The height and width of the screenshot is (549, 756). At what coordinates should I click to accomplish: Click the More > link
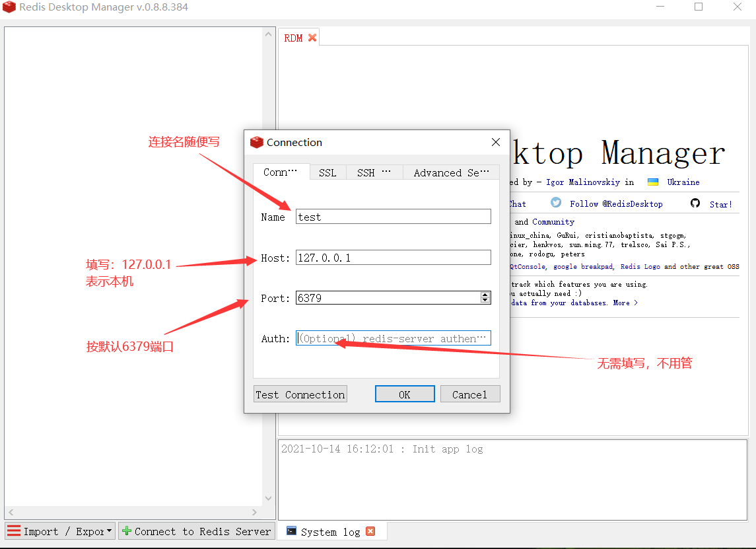(x=625, y=303)
